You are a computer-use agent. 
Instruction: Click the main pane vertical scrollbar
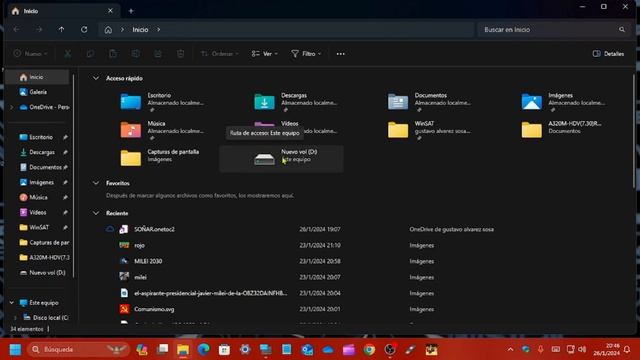(633, 131)
